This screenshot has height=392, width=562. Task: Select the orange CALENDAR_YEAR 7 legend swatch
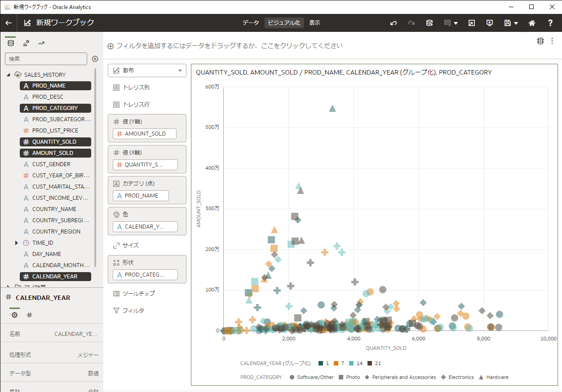[x=336, y=363]
